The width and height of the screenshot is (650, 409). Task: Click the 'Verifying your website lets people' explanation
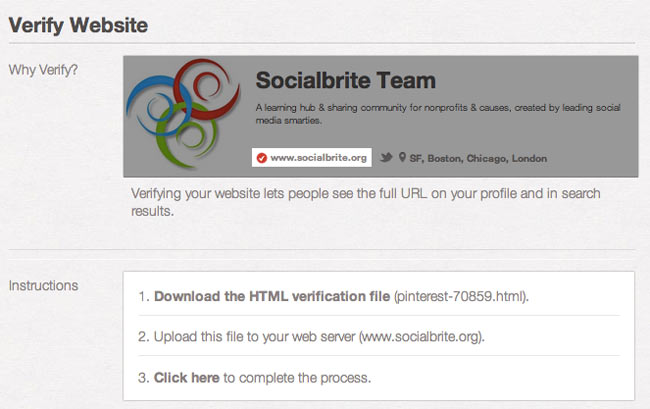pyautogui.click(x=366, y=202)
